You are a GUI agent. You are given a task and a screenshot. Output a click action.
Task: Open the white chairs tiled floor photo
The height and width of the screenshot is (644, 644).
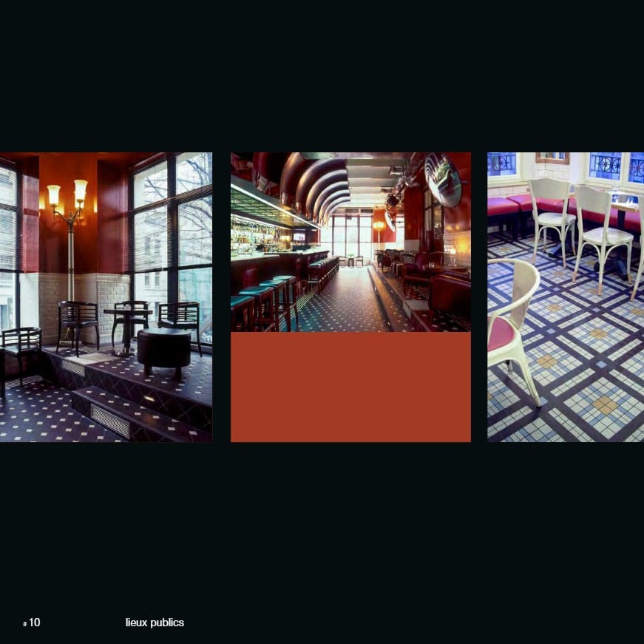pyautogui.click(x=566, y=297)
